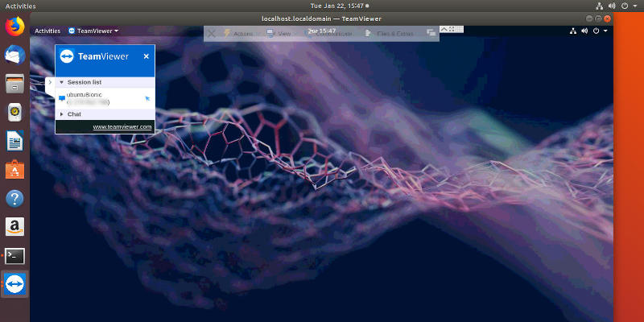
Task: Click the TeamViewer icon in the dock
Action: tap(14, 284)
